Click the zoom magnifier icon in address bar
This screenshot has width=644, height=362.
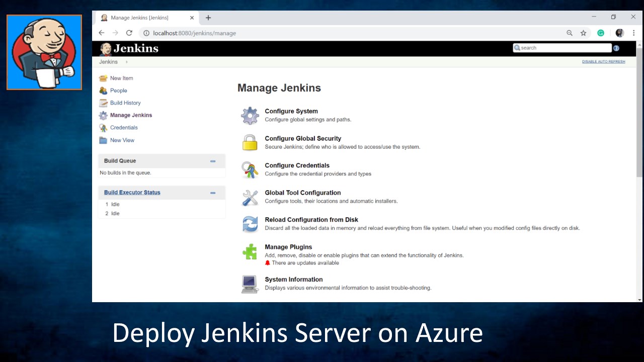[570, 33]
